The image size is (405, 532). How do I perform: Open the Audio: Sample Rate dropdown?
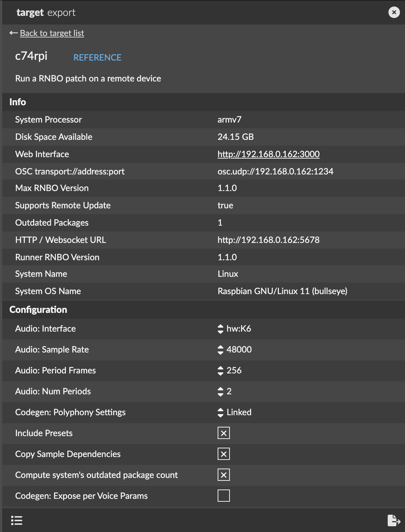235,350
